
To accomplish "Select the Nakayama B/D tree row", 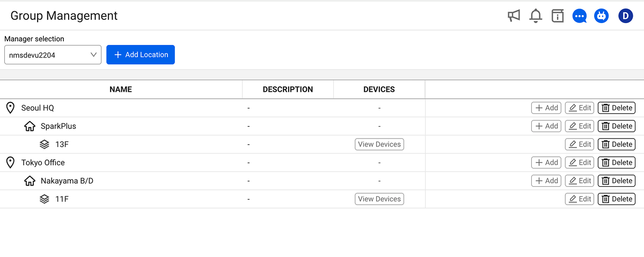I will click(322, 181).
